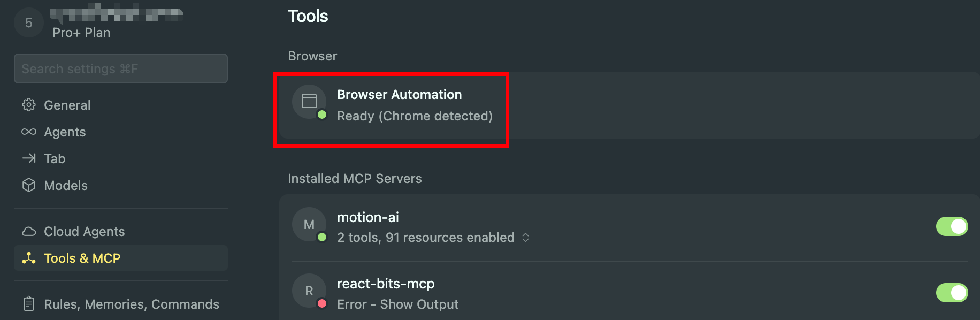The height and width of the screenshot is (320, 980).
Task: Expand motion-ai tools and resources list
Action: point(526,237)
